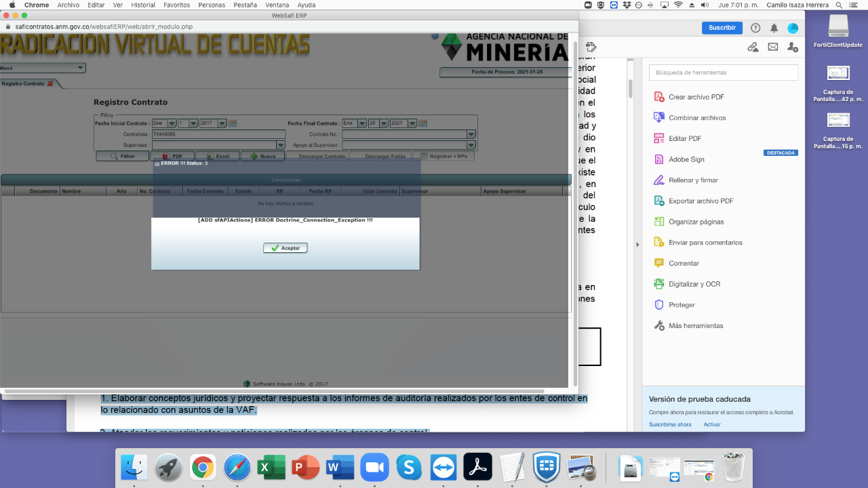Expand the Contrato No. combo box
Viewport: 868px width, 488px height.
[x=471, y=134]
